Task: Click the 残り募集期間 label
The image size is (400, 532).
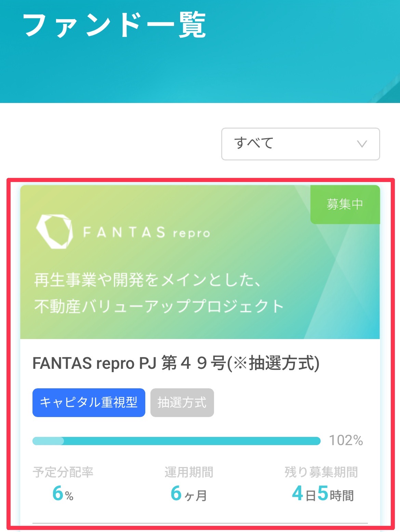Action: point(321,472)
